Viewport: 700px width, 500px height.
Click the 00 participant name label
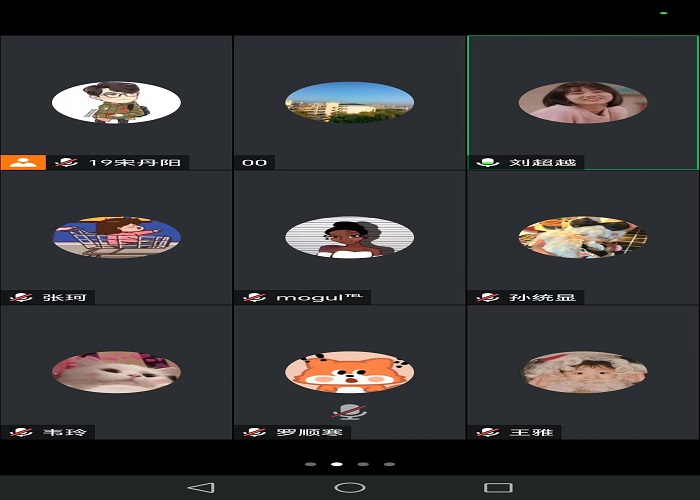[255, 162]
